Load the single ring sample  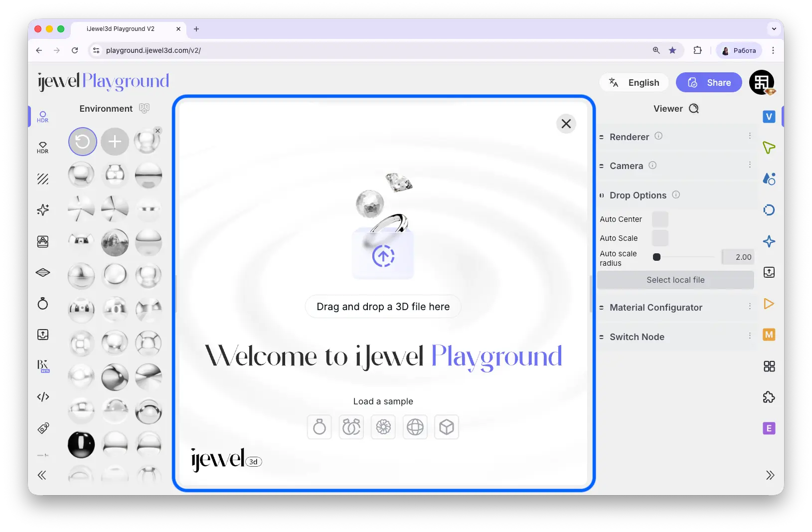[320, 427]
